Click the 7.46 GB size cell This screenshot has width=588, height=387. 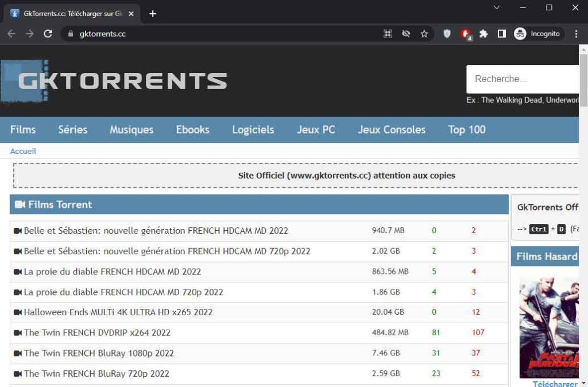[386, 353]
